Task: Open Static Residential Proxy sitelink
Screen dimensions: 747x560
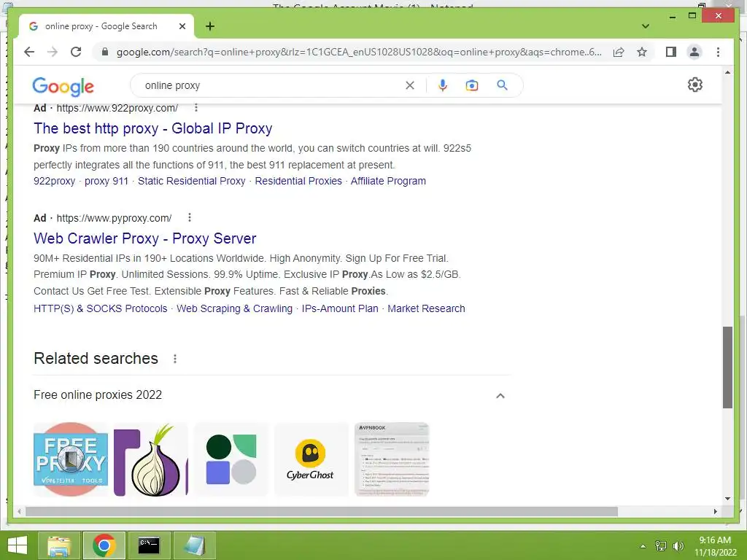Action: click(192, 181)
